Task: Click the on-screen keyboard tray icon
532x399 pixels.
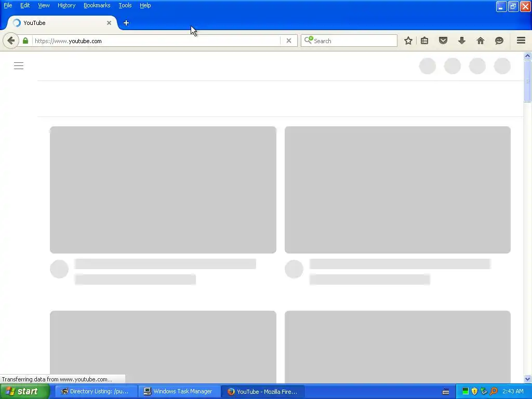Action: pyautogui.click(x=446, y=392)
